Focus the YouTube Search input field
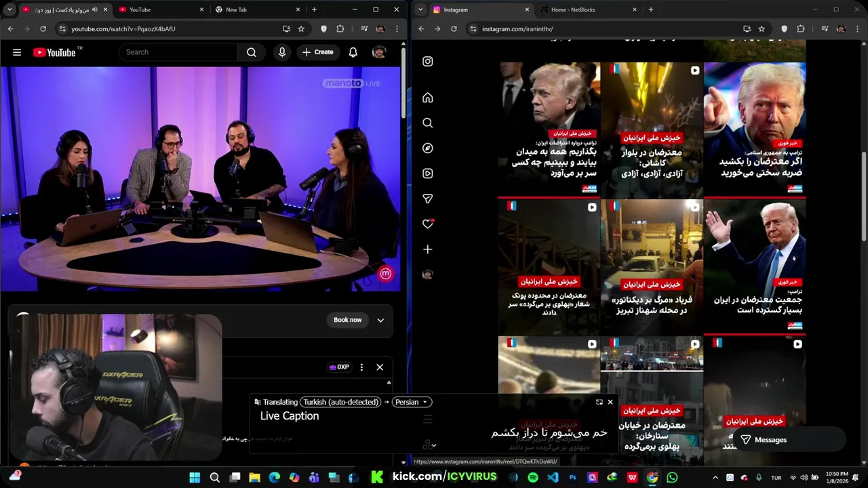The image size is (868, 488). pyautogui.click(x=178, y=52)
